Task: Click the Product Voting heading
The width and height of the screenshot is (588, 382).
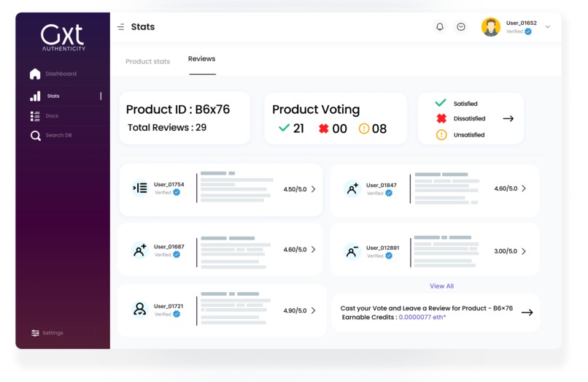Action: coord(316,110)
